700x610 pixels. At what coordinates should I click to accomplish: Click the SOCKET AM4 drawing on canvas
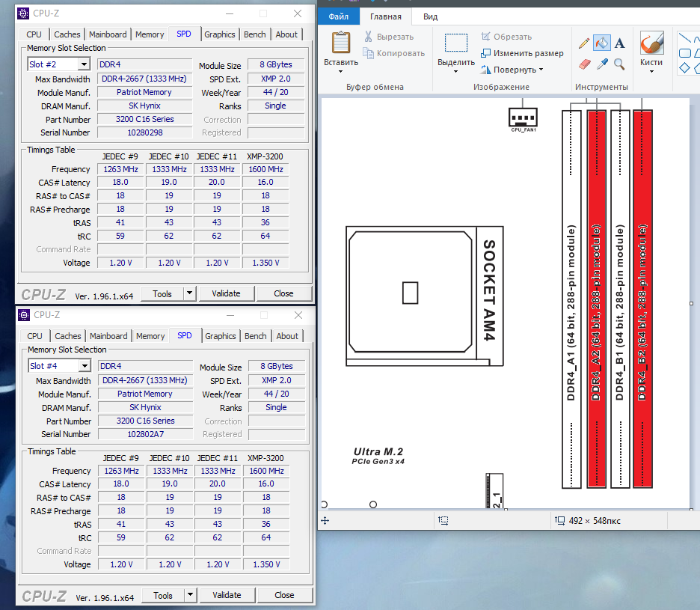coord(425,296)
